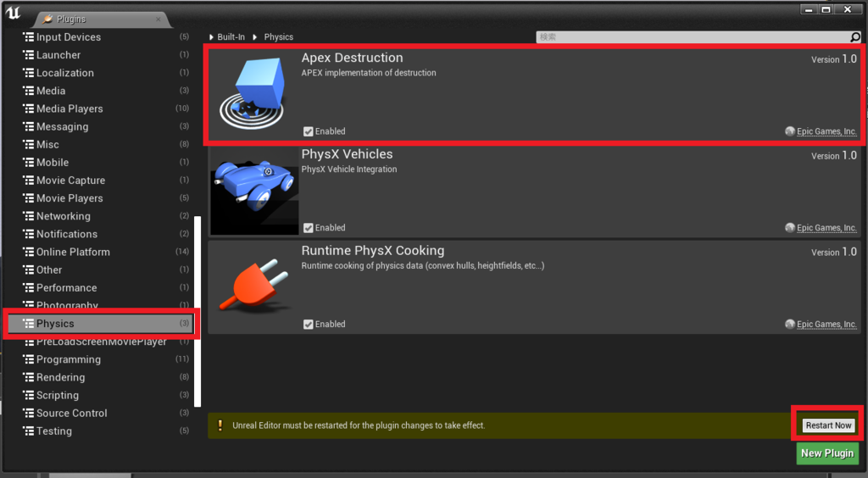Open Epic Games, Inc. link for Apex Destruction
Viewport: 868px width, 478px height.
coord(826,131)
